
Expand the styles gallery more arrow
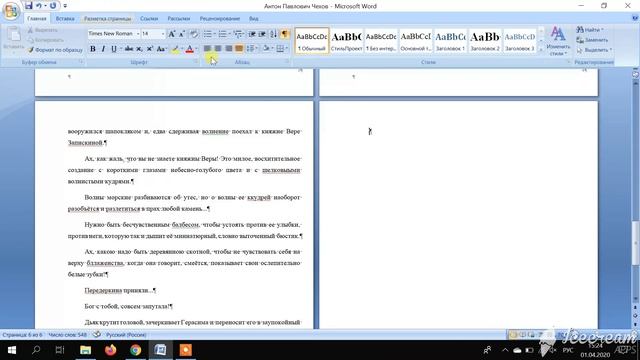pos(541,49)
